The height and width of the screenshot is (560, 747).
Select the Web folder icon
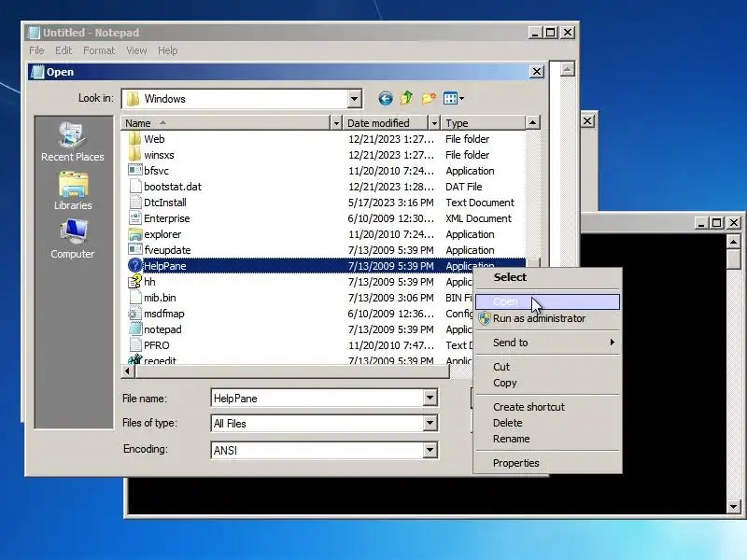[135, 138]
